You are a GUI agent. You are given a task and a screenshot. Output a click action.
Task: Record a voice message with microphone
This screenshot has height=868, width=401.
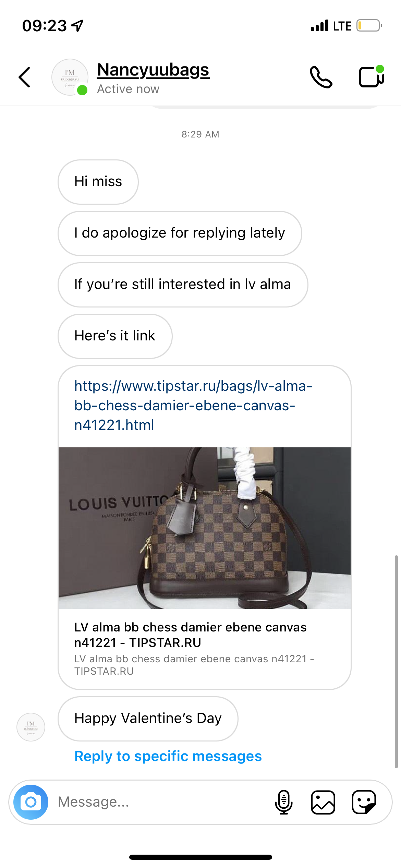283,802
